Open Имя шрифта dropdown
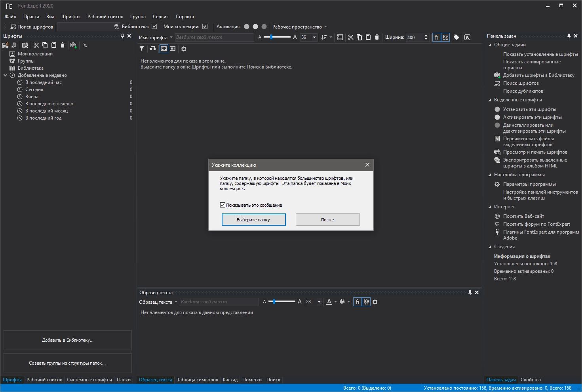The width and height of the screenshot is (582, 392). pos(156,38)
